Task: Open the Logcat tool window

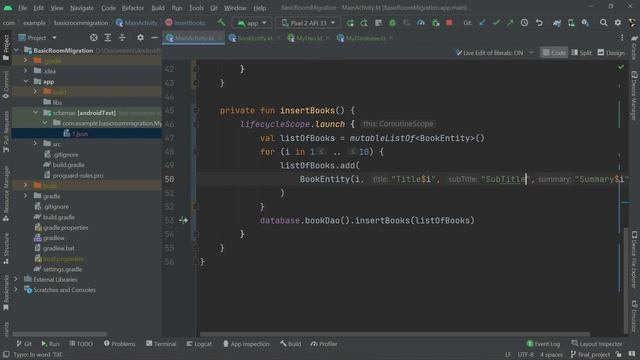Action: (x=199, y=344)
